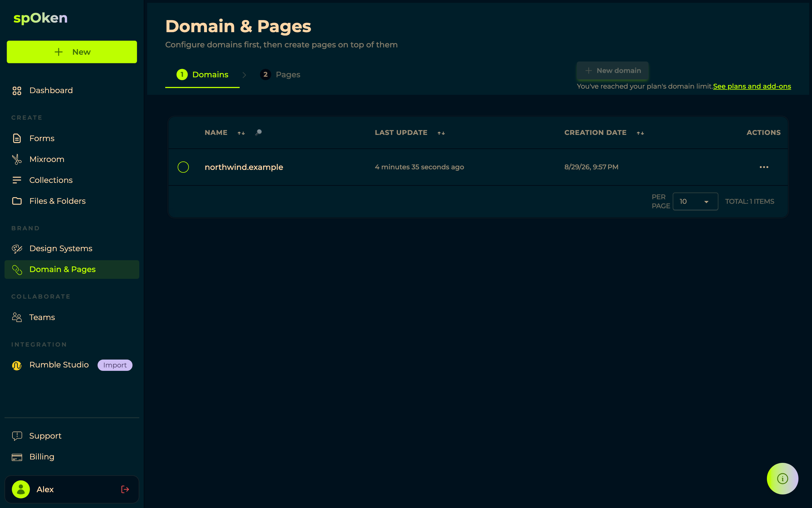Screen dimensions: 812x508
Task: Click the New domain button
Action: point(612,71)
